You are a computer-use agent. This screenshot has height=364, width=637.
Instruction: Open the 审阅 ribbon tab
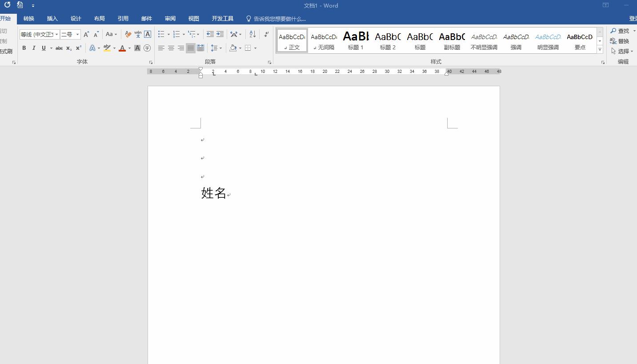170,18
